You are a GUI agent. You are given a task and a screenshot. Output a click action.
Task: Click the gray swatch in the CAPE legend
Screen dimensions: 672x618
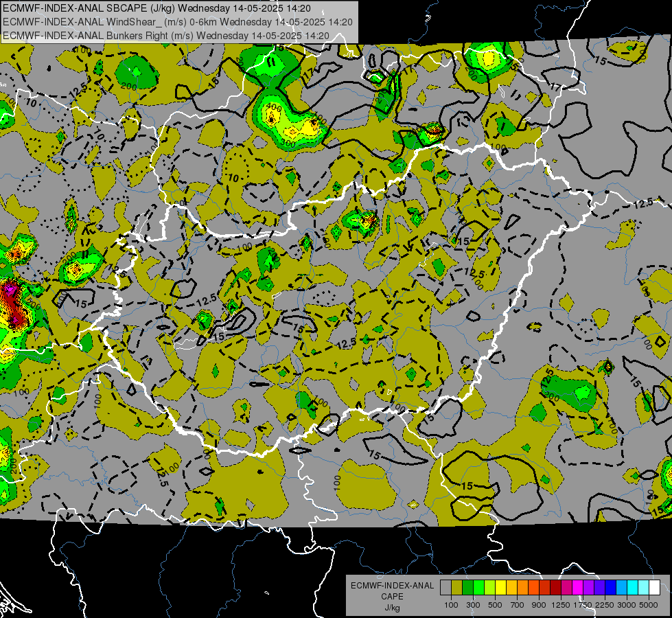(445, 588)
